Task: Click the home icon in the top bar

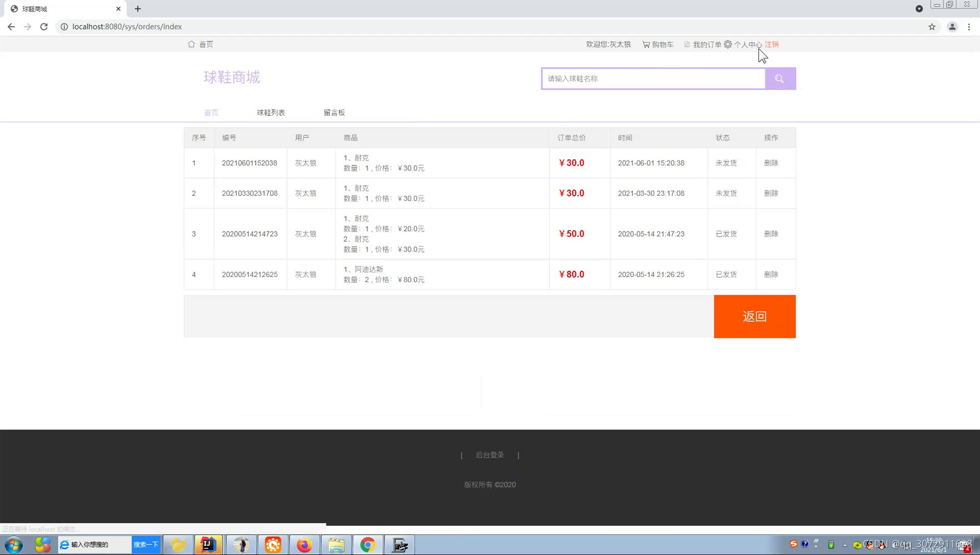Action: click(x=191, y=44)
